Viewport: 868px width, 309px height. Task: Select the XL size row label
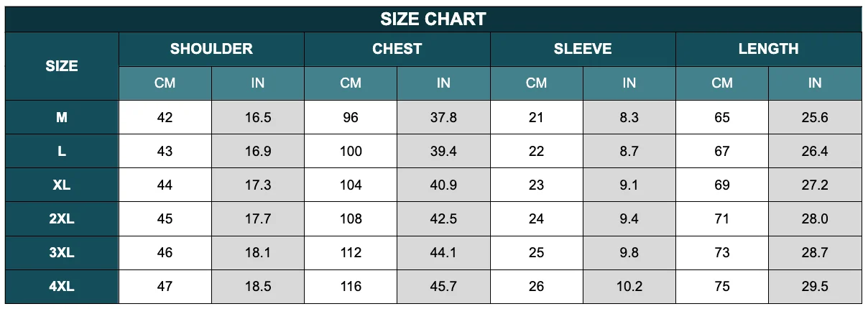(x=62, y=185)
